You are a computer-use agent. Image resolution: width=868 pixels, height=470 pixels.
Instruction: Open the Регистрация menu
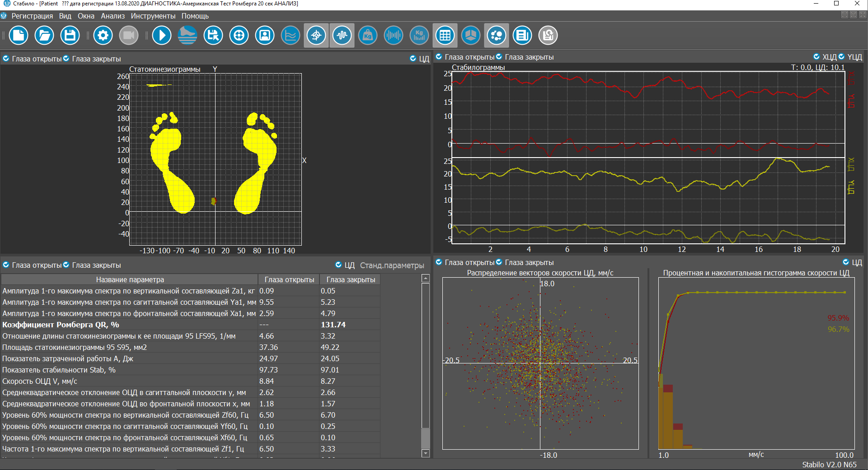[x=32, y=16]
